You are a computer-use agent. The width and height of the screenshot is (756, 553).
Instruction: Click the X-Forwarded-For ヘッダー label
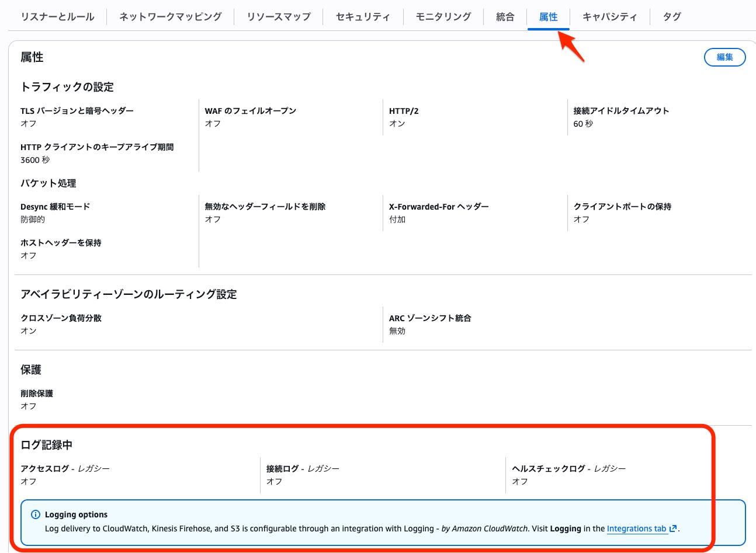[439, 207]
